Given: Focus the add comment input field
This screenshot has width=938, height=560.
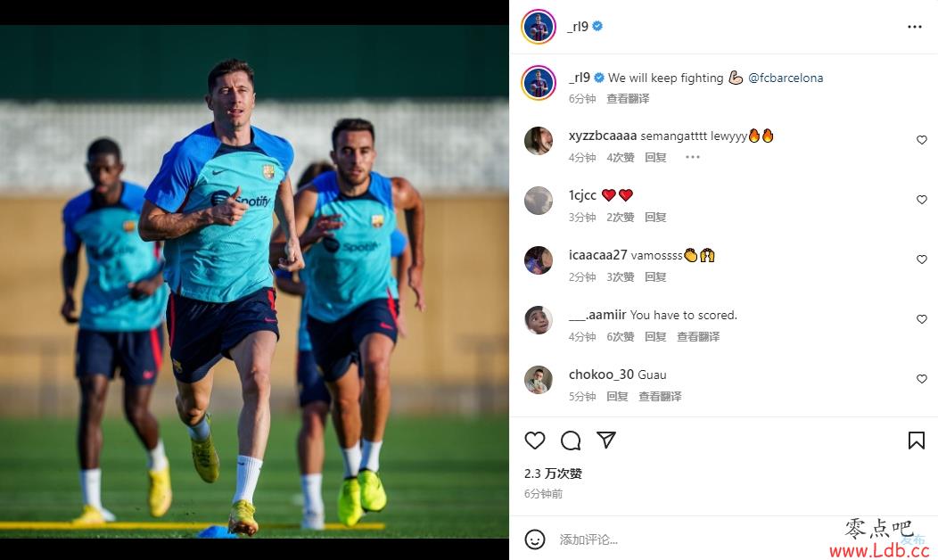Looking at the screenshot, I should pos(694,539).
